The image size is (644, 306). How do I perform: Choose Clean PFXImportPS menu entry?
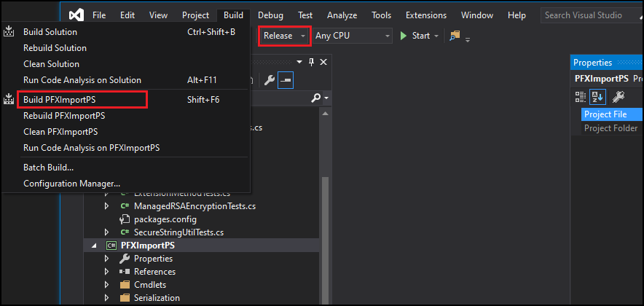(125, 132)
